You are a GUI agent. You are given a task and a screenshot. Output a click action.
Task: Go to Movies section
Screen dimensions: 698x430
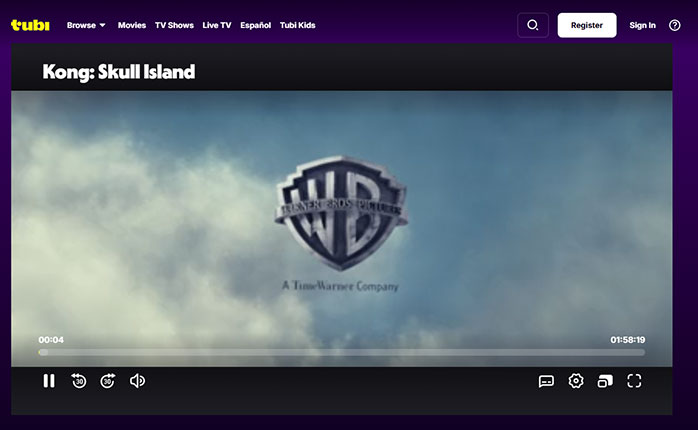pyautogui.click(x=131, y=25)
